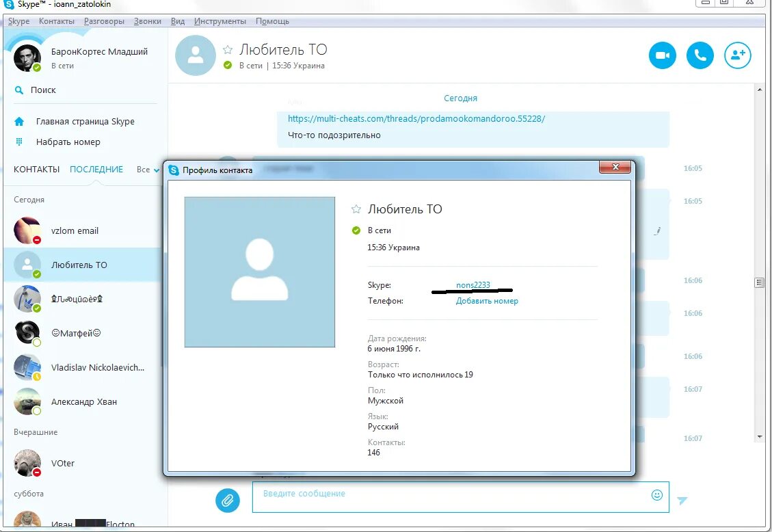This screenshot has width=772, height=532.
Task: Click the message 'Что-то подозрительно'
Action: (334, 135)
